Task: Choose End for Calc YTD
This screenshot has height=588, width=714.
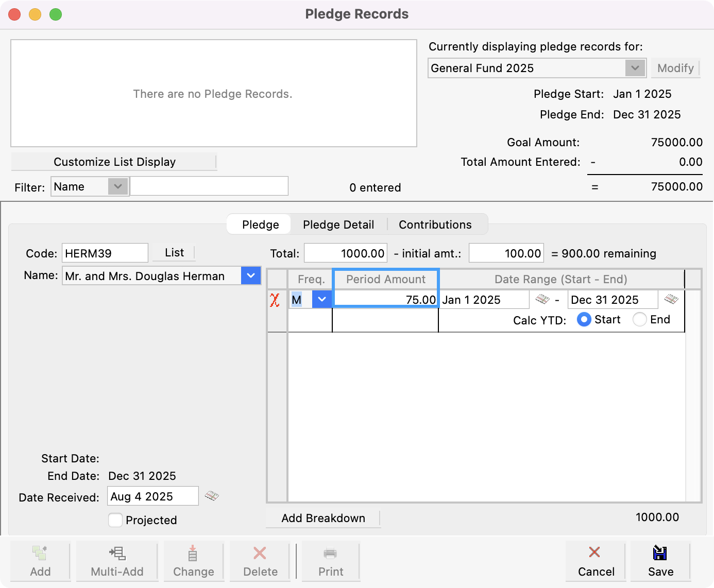Action: point(639,319)
